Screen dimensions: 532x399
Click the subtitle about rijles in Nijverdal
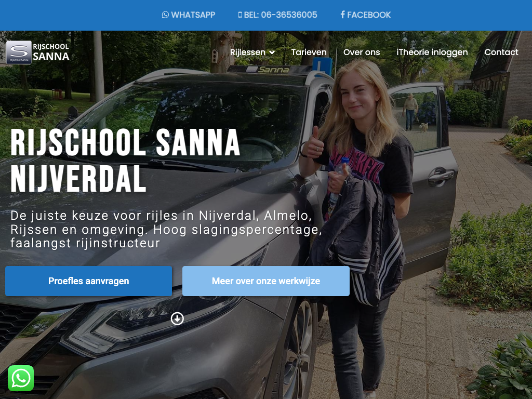[166, 229]
